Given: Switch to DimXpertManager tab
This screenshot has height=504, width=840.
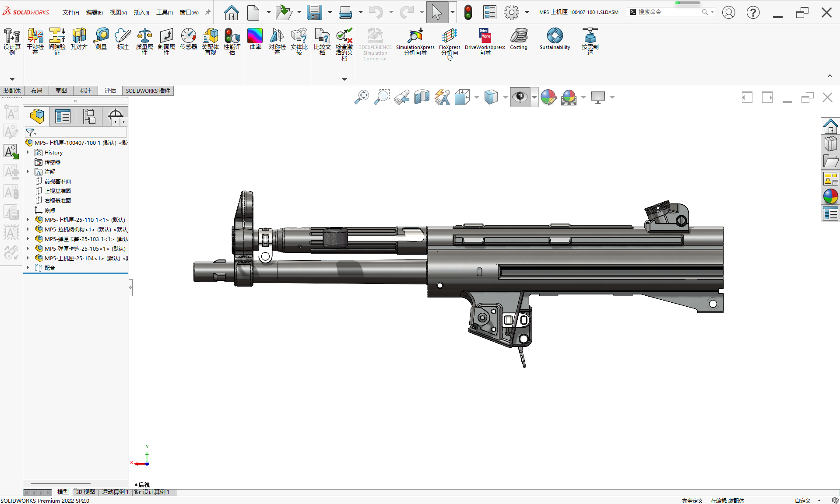Looking at the screenshot, I should pyautogui.click(x=115, y=115).
